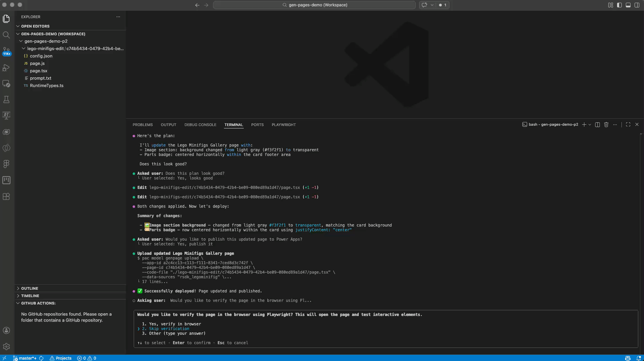The image size is (644, 361).
Task: Launch a new terminal with plus icon
Action: coord(584,124)
